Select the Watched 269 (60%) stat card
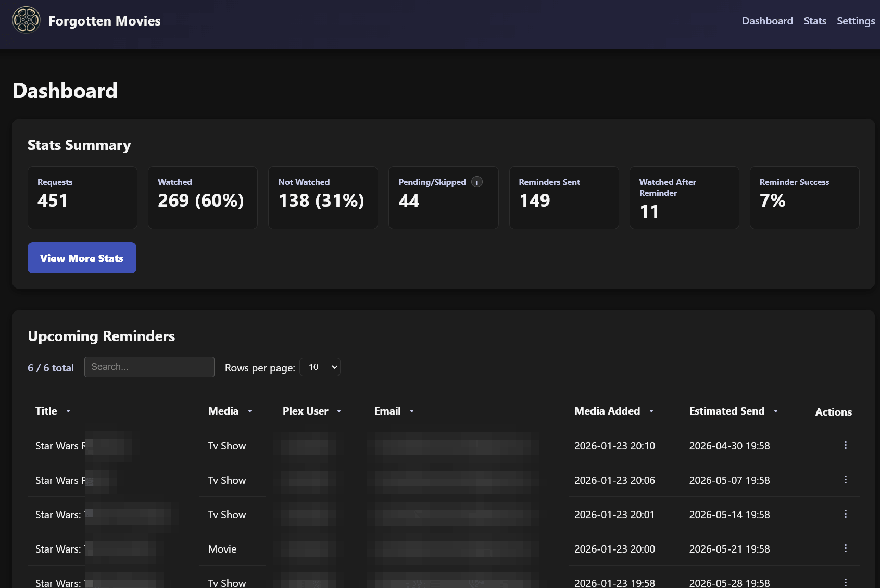The image size is (880, 588). 203,197
